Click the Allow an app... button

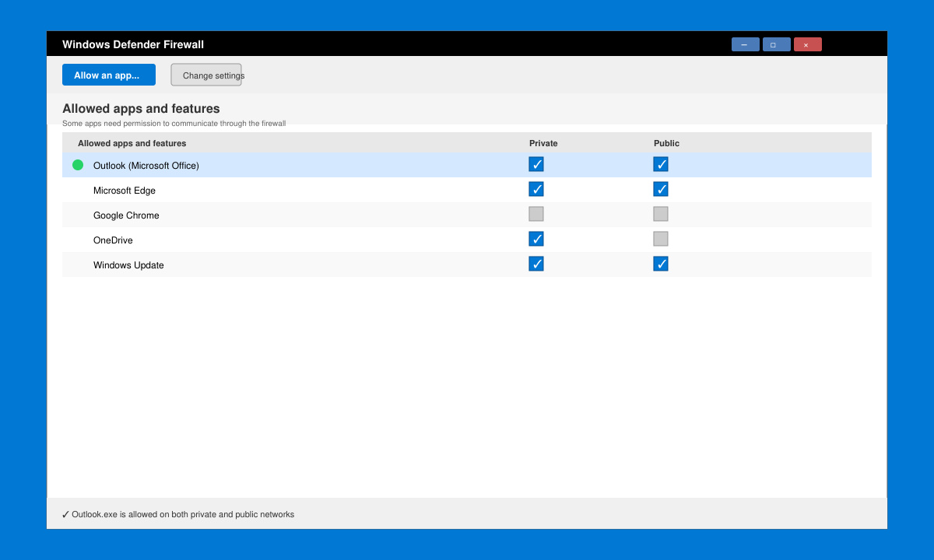pyautogui.click(x=109, y=75)
